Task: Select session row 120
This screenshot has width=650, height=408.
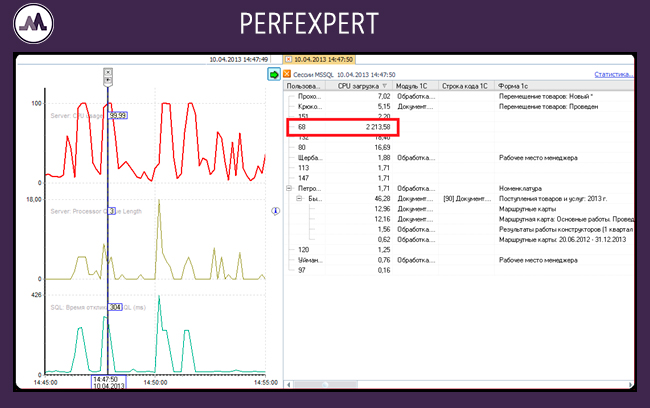Action: point(459,250)
